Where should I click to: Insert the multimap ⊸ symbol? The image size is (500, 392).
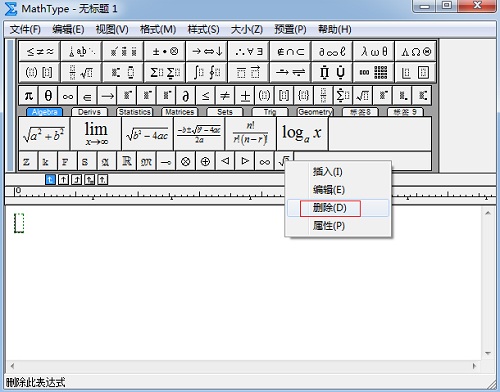(166, 161)
